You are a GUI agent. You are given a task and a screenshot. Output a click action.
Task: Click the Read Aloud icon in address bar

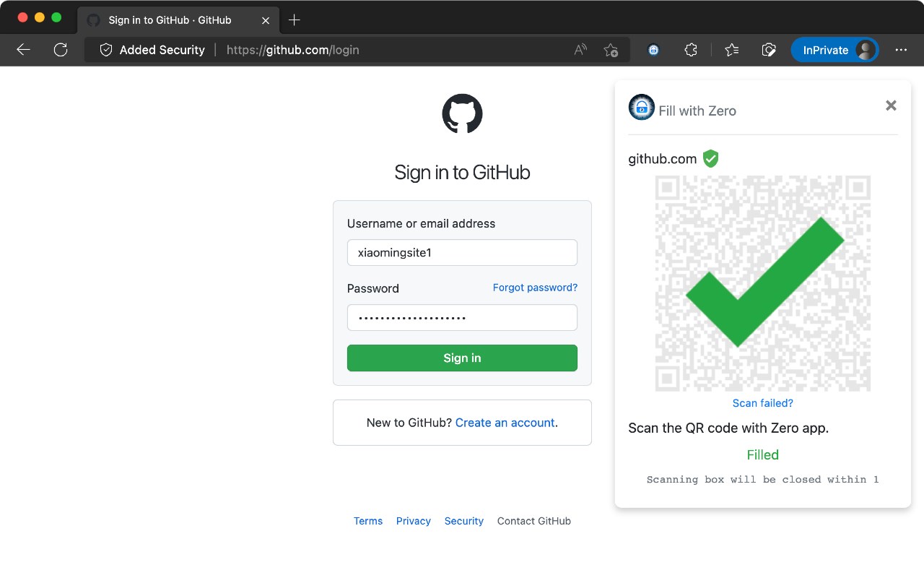click(580, 50)
